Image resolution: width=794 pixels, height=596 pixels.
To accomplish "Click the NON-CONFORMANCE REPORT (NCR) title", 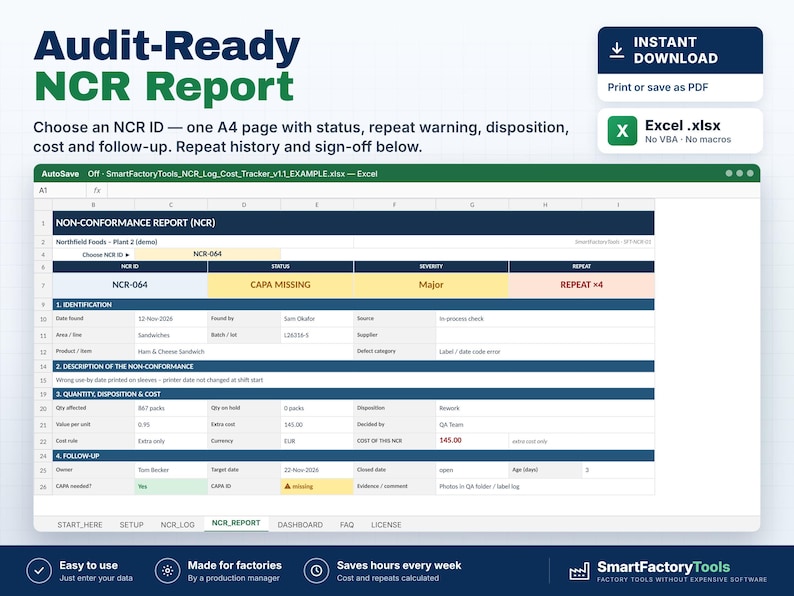I will point(136,223).
